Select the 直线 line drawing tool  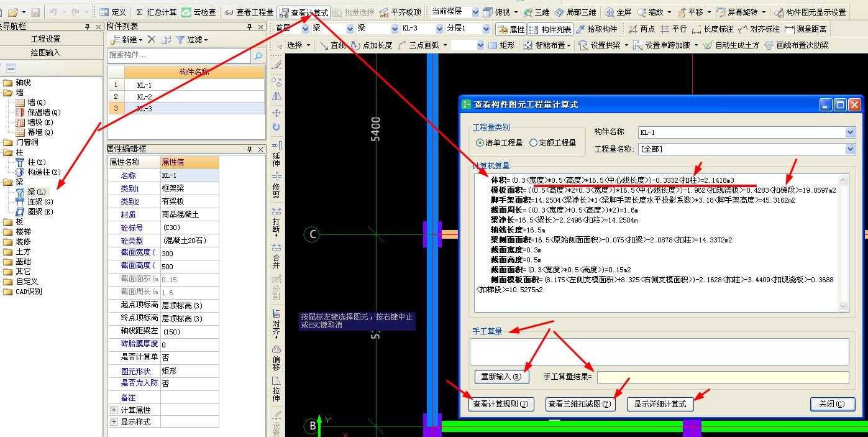click(x=332, y=45)
